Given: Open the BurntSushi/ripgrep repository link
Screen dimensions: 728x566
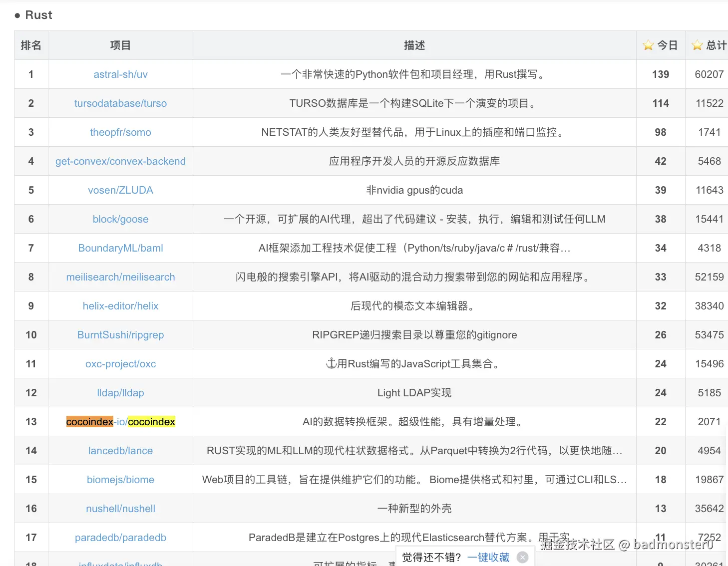Looking at the screenshot, I should coord(120,335).
